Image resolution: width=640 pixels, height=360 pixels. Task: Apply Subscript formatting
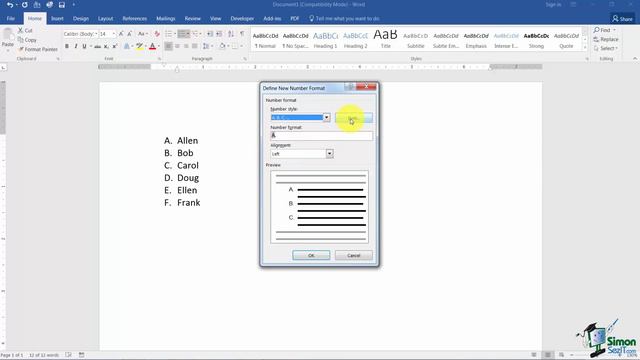point(106,47)
